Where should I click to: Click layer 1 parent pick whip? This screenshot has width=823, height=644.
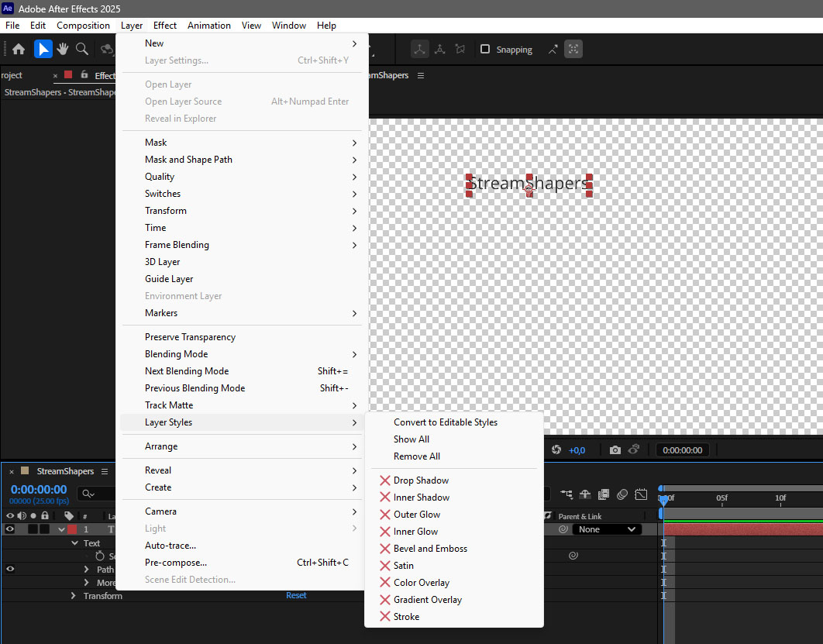click(563, 529)
